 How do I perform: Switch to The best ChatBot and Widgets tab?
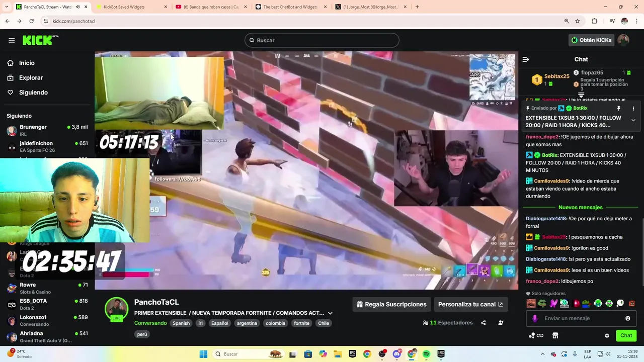(x=291, y=7)
